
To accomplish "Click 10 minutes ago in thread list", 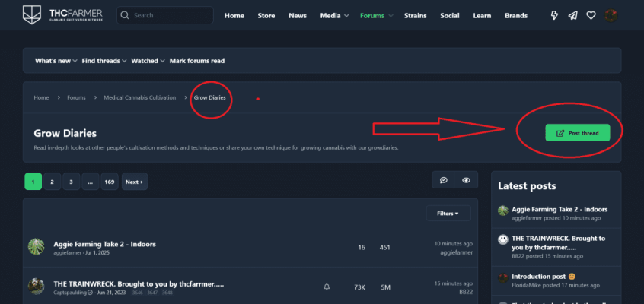I will (x=454, y=244).
